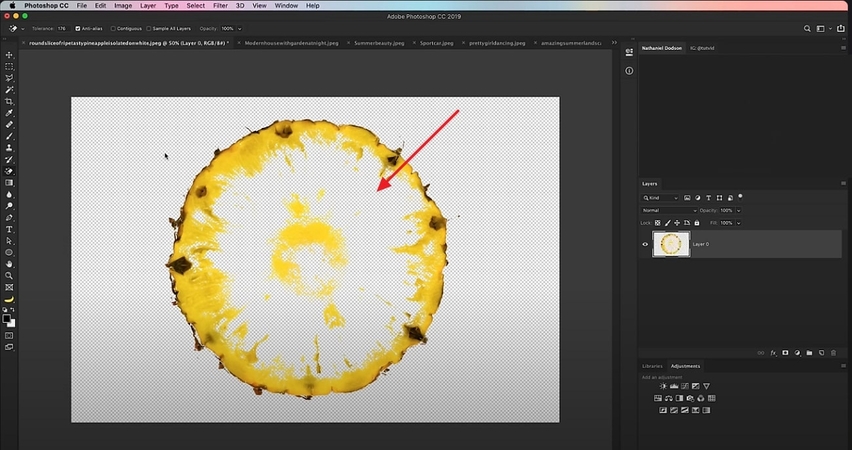Select the Eyedropper tool
The width and height of the screenshot is (852, 450).
point(9,113)
